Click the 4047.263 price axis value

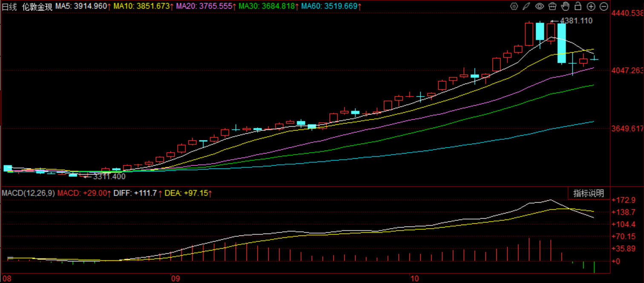[x=627, y=71]
